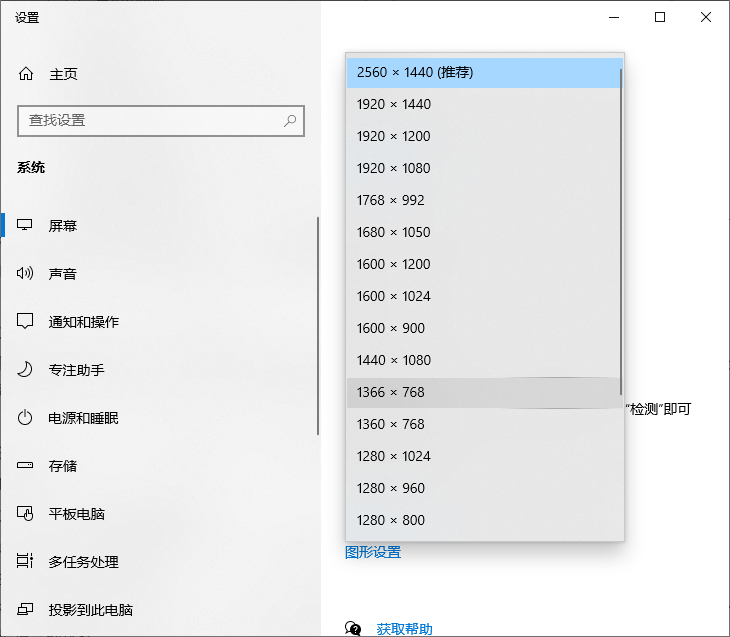Choose 1280 × 800 resolution
This screenshot has height=637, width=730.
484,520
